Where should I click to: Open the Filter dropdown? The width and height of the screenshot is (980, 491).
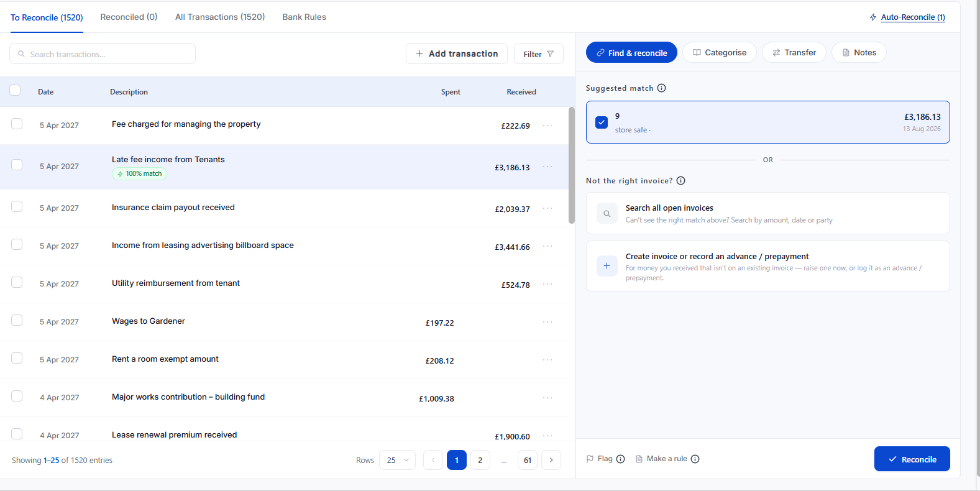539,54
